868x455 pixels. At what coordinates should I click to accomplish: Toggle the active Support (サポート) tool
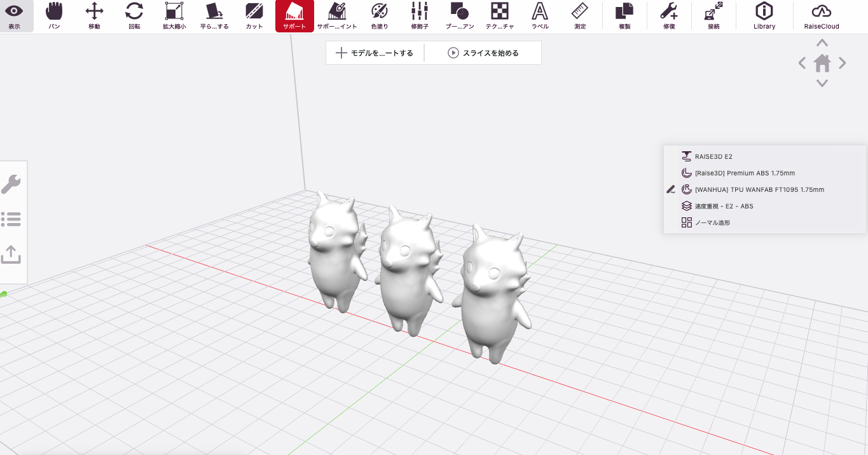pos(294,15)
